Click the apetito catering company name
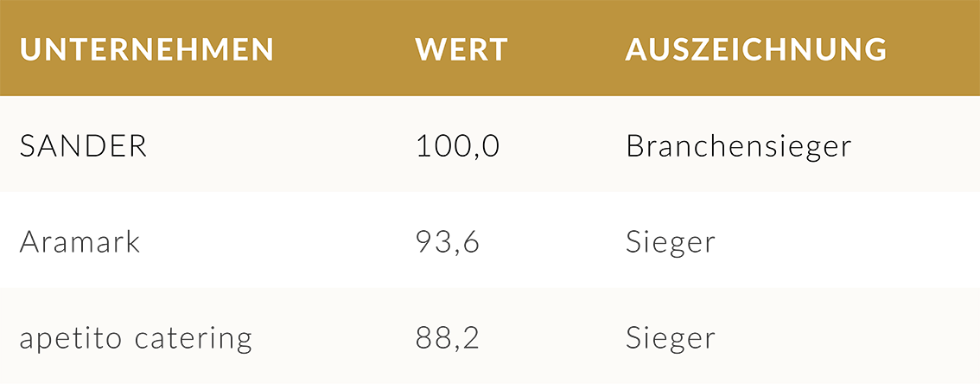 136,337
